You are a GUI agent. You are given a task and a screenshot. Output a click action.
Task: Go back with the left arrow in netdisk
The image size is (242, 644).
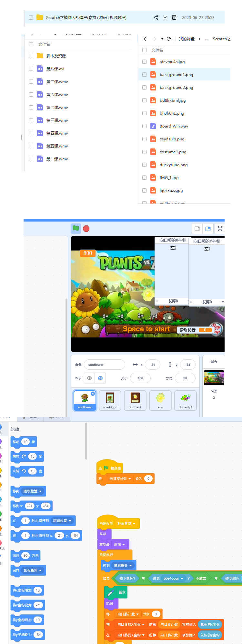[145, 39]
